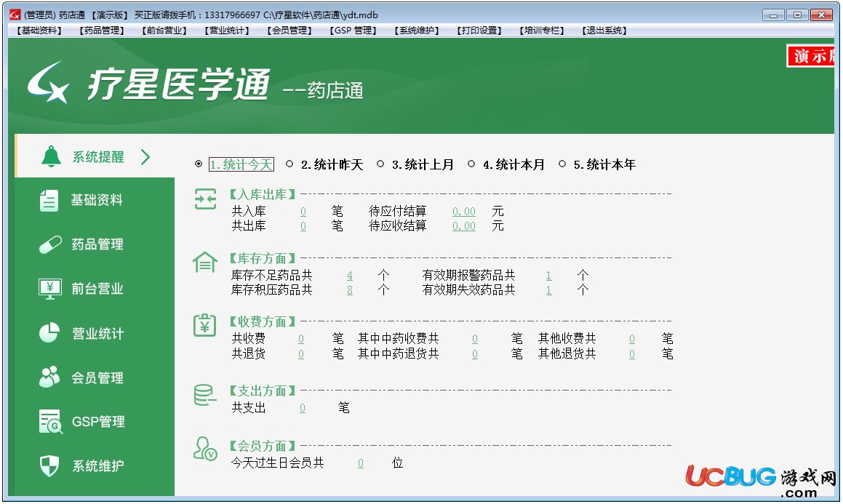The image size is (843, 504).
Task: Click the people icon beside 会员管理
Action: point(49,377)
